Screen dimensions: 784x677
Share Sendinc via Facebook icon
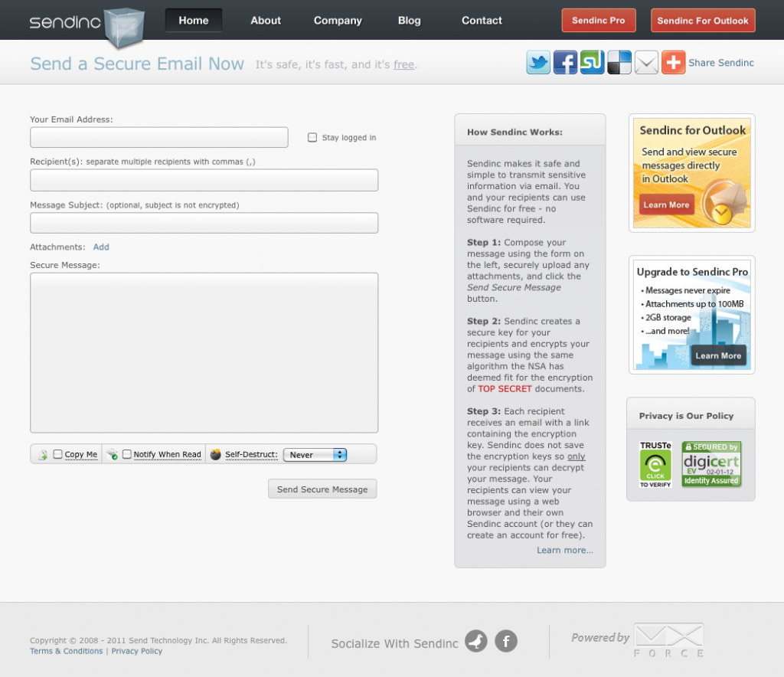click(565, 63)
